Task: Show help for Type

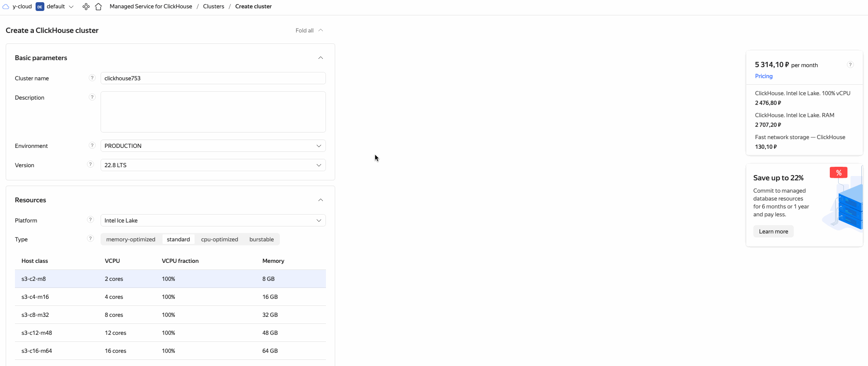Action: click(x=90, y=238)
